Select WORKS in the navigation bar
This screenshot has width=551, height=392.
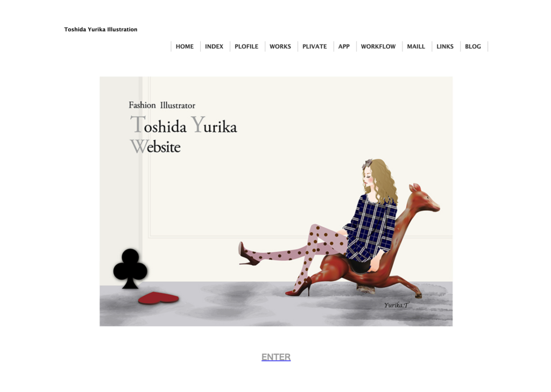(x=280, y=46)
